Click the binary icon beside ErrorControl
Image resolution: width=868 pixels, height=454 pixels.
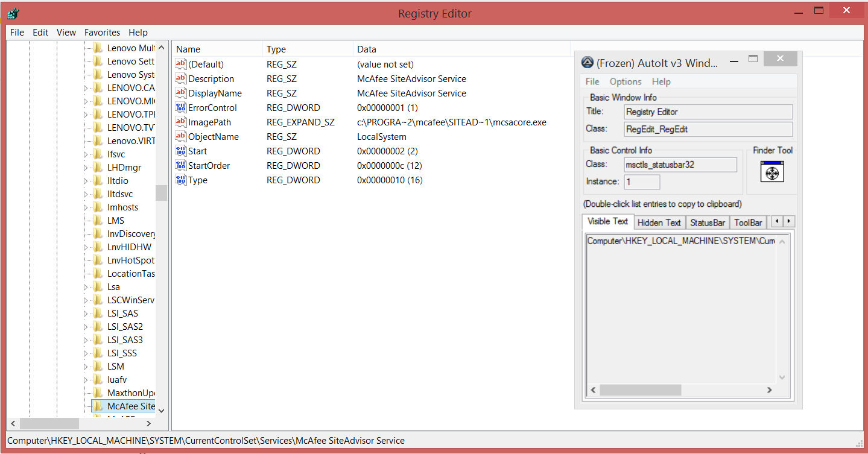click(x=181, y=107)
